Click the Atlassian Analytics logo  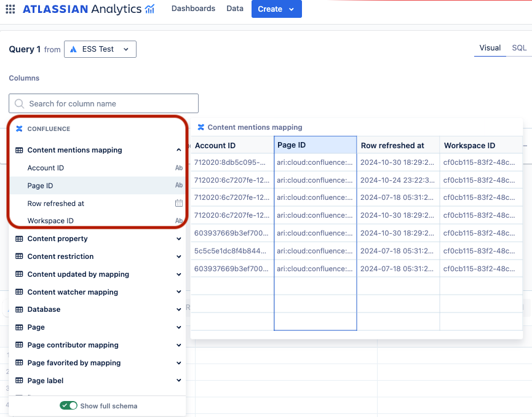click(89, 9)
